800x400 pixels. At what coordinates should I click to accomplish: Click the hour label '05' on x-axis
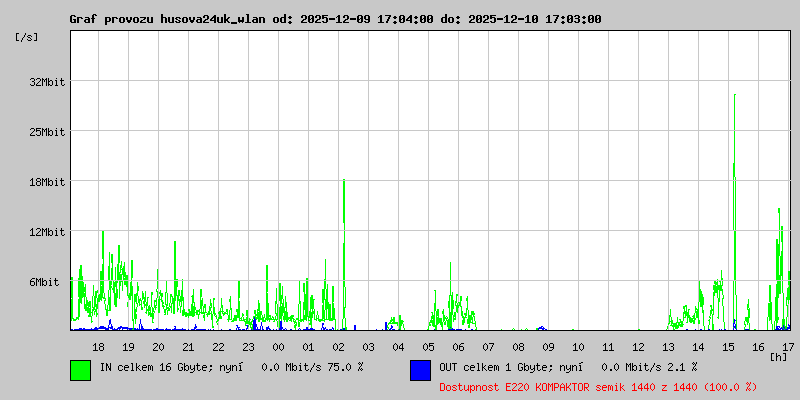429,347
